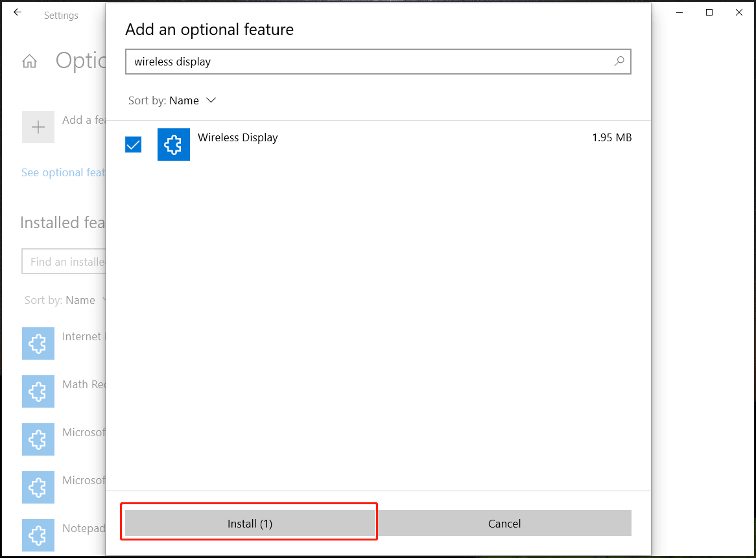Image resolution: width=756 pixels, height=558 pixels.
Task: Click the Math Recognizer feature icon
Action: (x=38, y=391)
